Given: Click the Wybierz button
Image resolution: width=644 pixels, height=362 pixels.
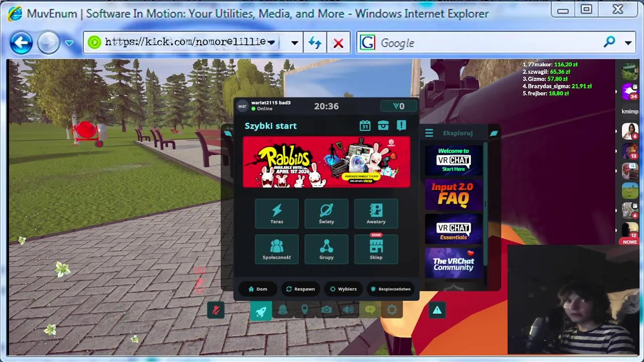Looking at the screenshot, I should click(x=343, y=289).
